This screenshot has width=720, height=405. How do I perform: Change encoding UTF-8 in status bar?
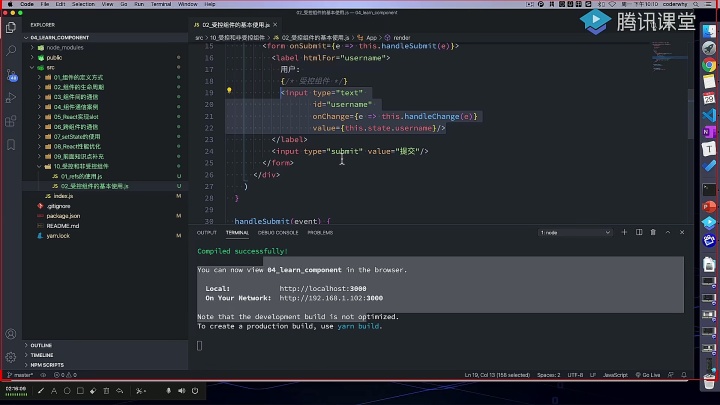click(x=575, y=375)
